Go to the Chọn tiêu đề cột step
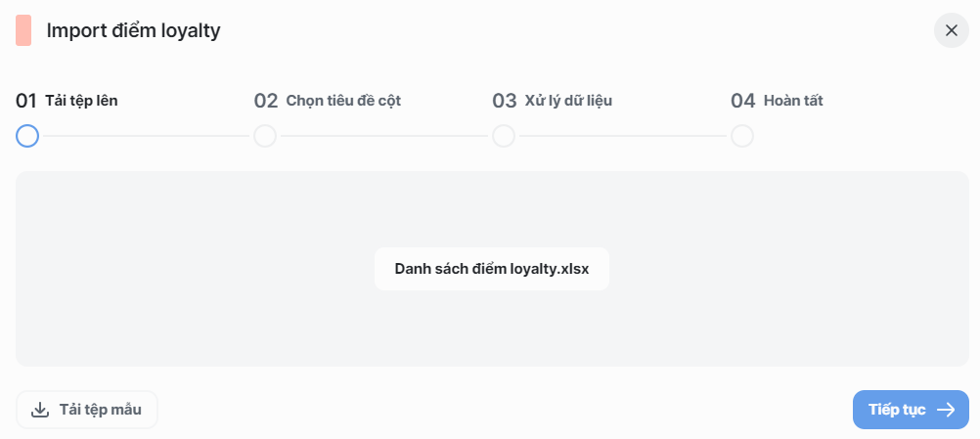The image size is (980, 439). pos(343,100)
